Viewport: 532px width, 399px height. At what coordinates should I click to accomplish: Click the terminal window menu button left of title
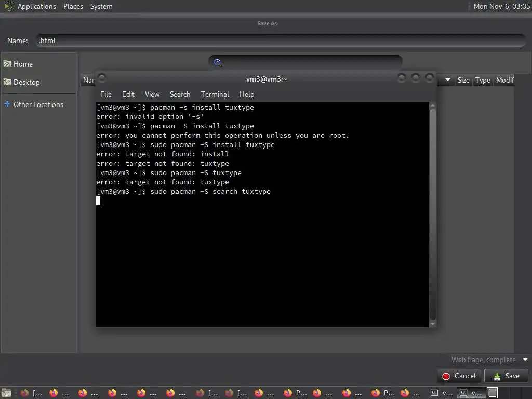pyautogui.click(x=102, y=78)
